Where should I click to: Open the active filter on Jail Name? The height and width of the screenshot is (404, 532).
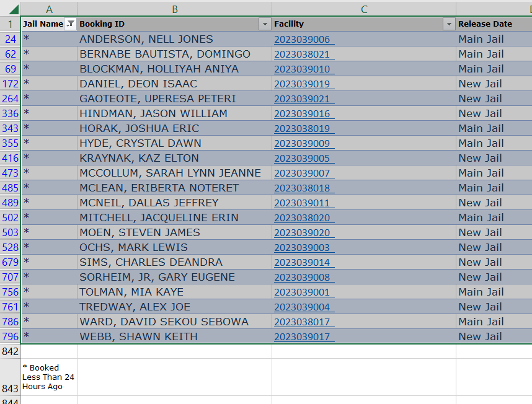[x=70, y=24]
